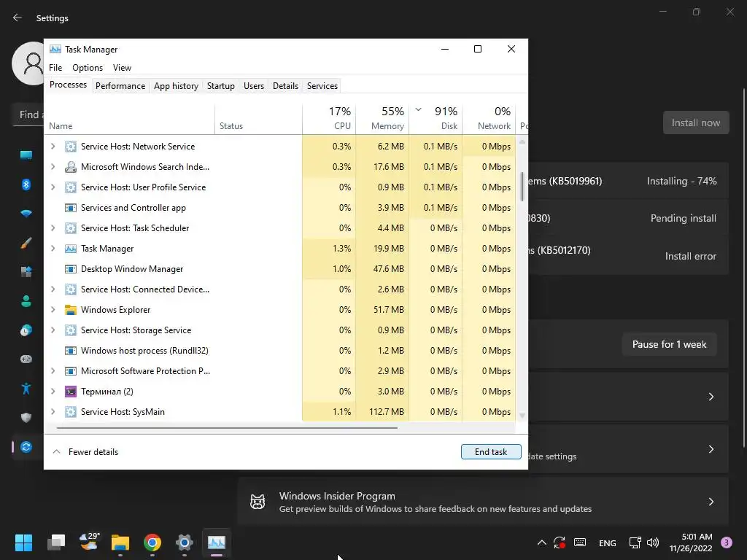747x560 pixels.
Task: Open Time & language icon in Settings sidebar
Action: 26,330
